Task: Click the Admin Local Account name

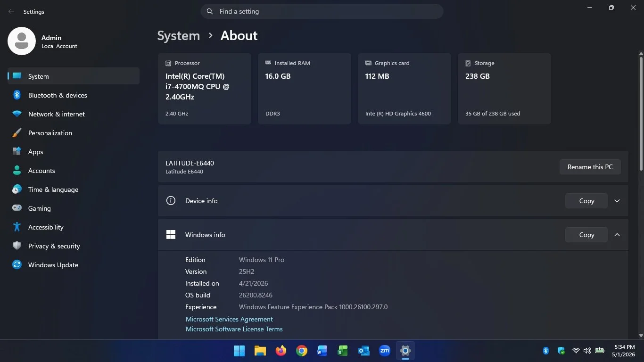Action: pyautogui.click(x=59, y=41)
